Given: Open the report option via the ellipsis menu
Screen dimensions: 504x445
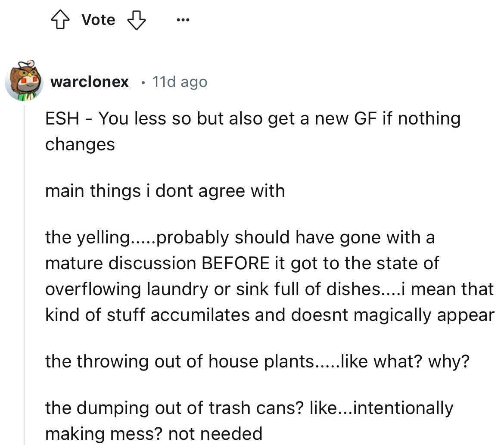Looking at the screenshot, I should (183, 19).
